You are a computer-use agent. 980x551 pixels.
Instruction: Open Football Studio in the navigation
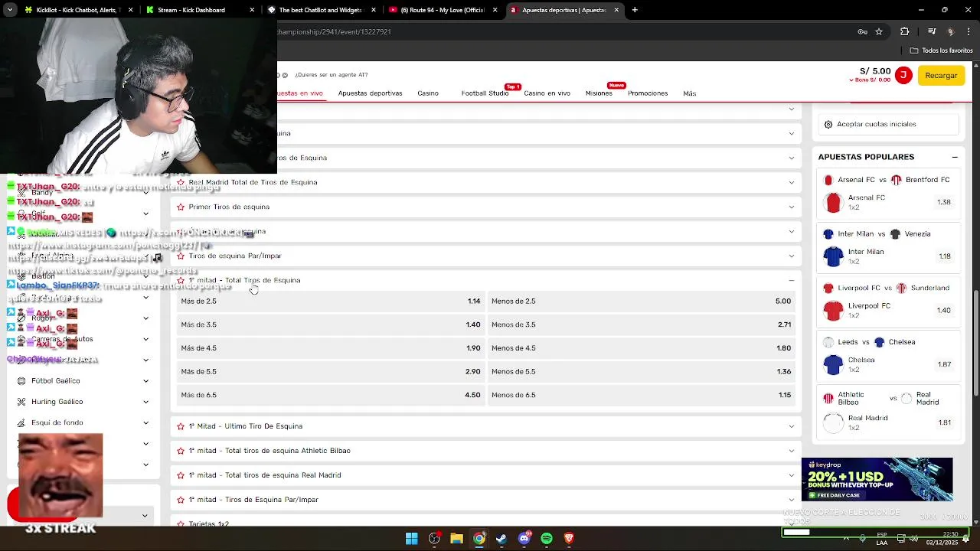(485, 93)
